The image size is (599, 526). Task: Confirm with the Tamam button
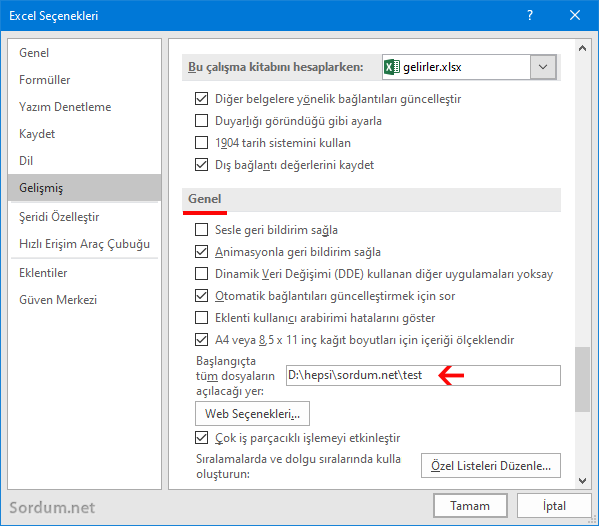coord(470,506)
